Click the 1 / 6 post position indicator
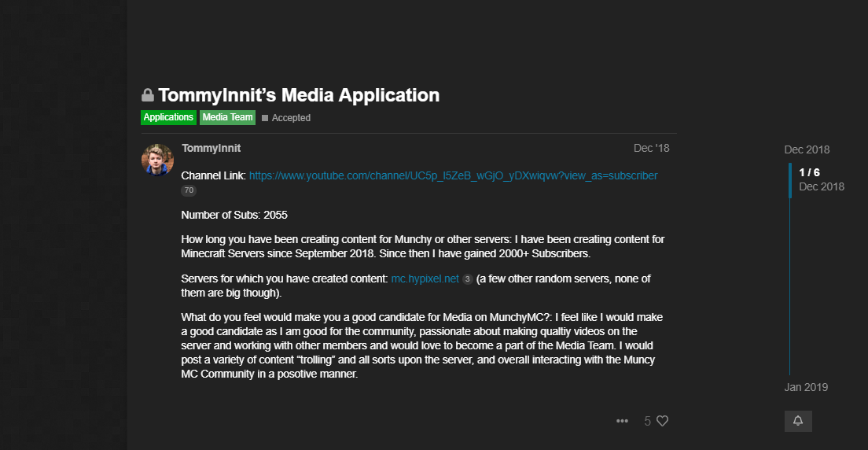Screen dimensions: 868x450 [809, 173]
